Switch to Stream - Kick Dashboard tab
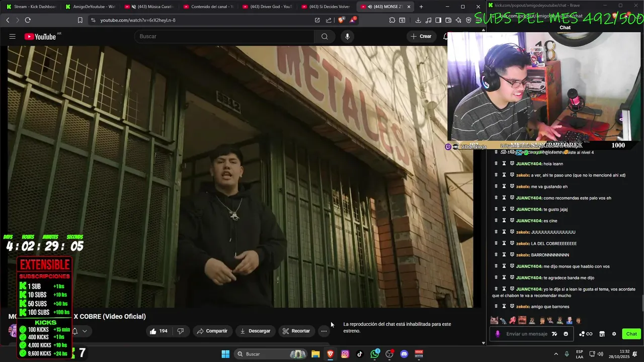Image resolution: width=644 pixels, height=362 pixels. (30, 7)
